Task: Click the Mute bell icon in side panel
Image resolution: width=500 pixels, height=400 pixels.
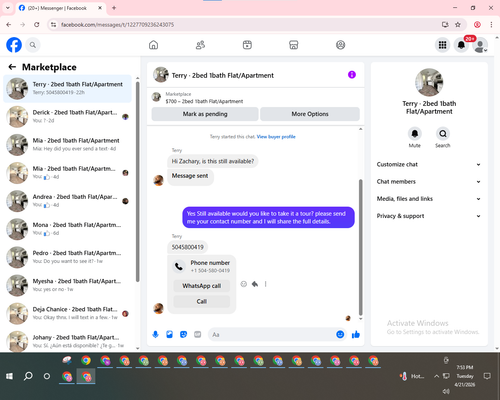Action: 414,134
